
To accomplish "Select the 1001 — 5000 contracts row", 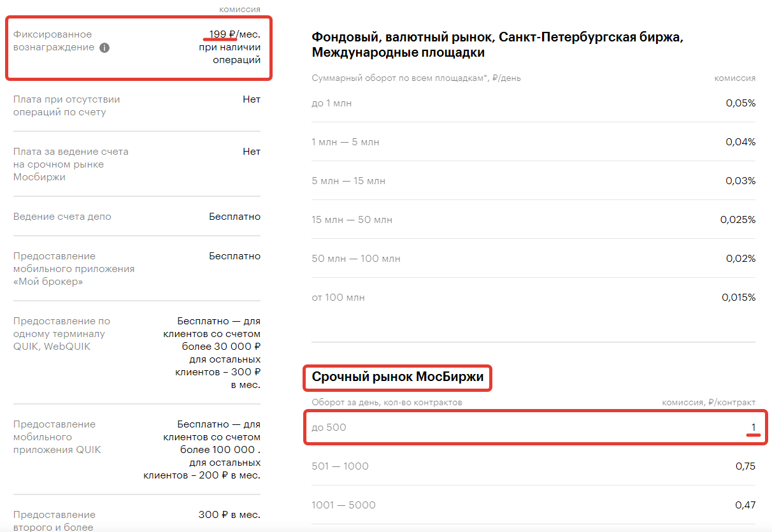I will 534,505.
